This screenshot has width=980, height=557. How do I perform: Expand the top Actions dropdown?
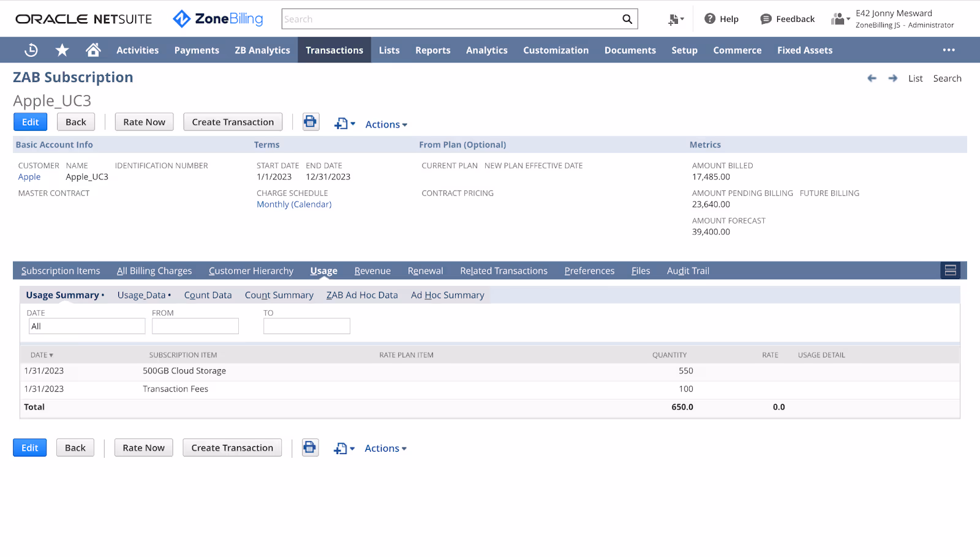(x=386, y=124)
